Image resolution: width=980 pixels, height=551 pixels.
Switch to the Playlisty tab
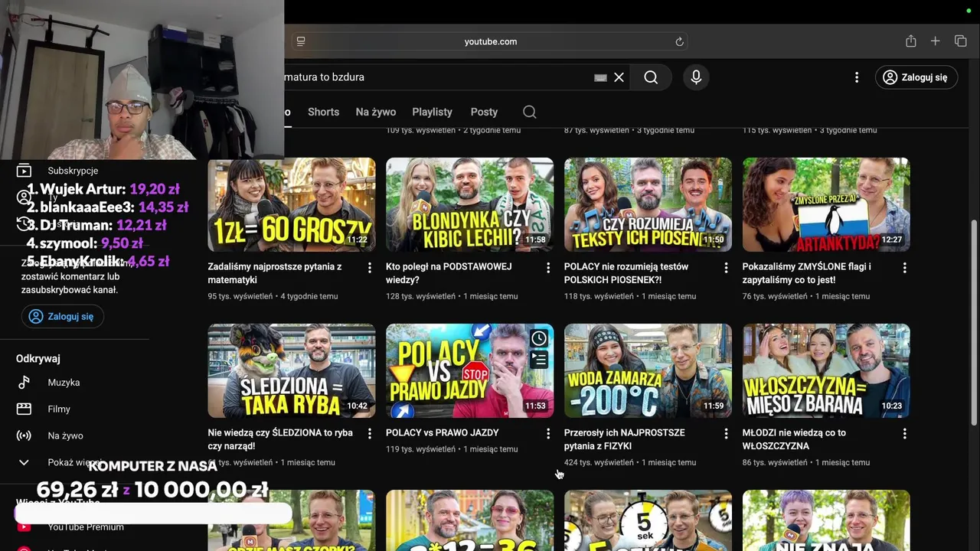(x=432, y=112)
